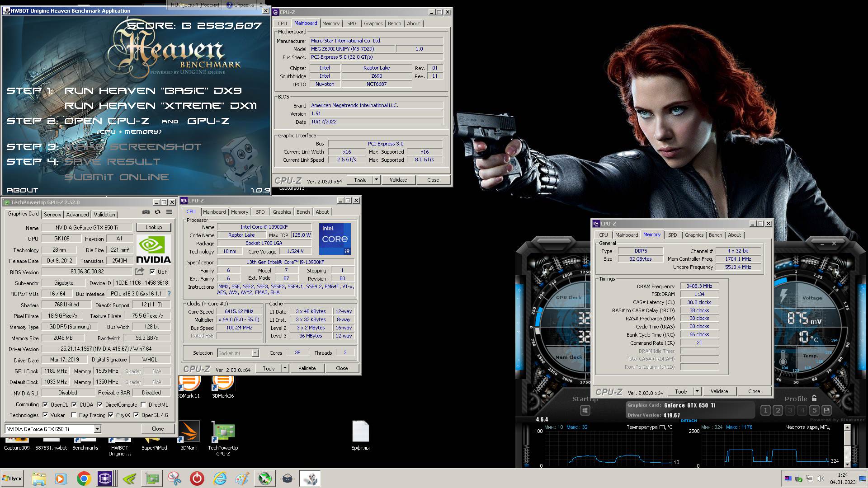Click Afterburner Windows startup icon
The width and height of the screenshot is (868, 488).
coord(585,410)
